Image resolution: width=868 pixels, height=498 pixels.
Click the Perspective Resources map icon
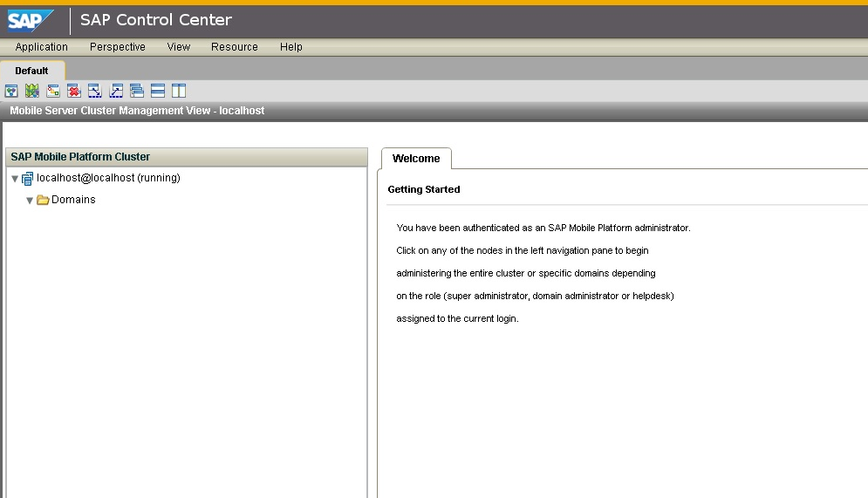[x=32, y=91]
